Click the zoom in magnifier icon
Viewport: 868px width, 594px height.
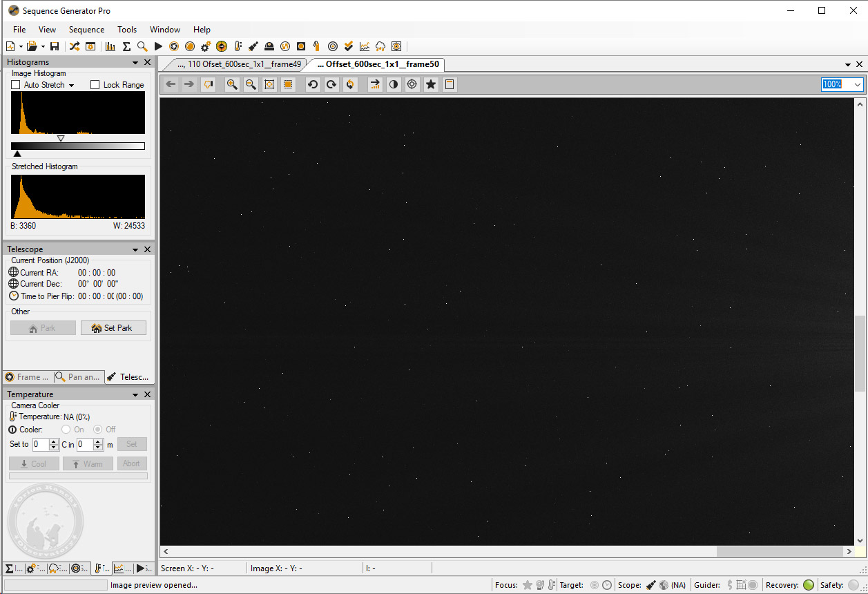(232, 84)
